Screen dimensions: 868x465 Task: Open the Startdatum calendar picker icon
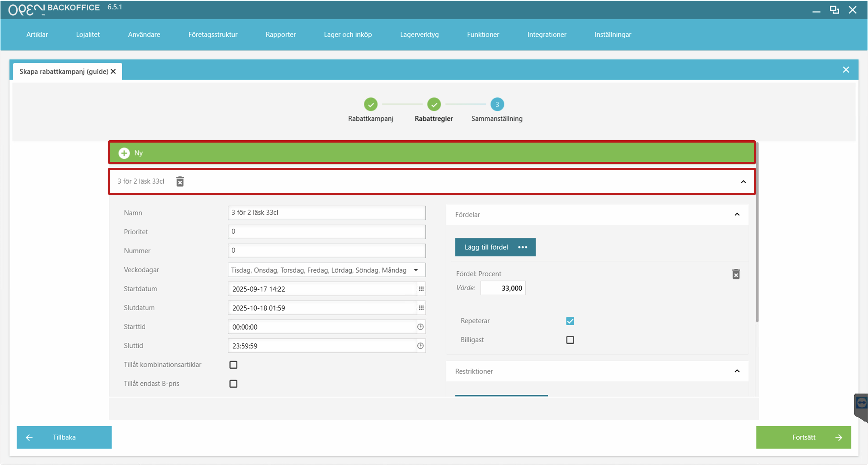click(421, 289)
